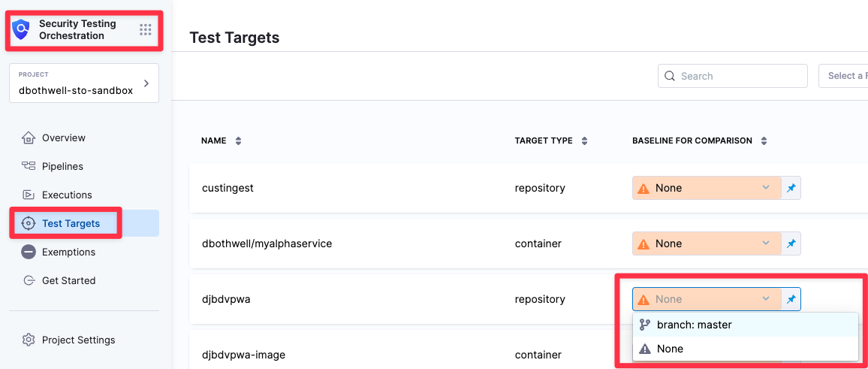Choose 'None' option in the dropdown list
Screen dimensions: 868x369
point(670,349)
